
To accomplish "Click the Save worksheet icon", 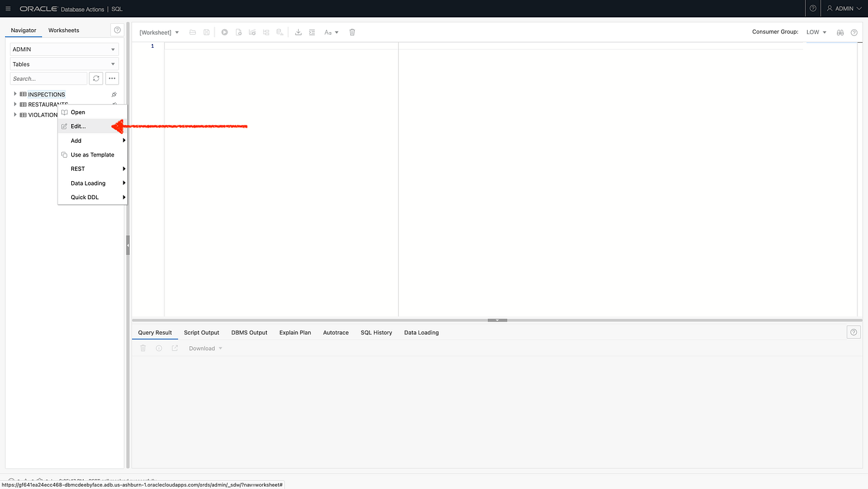I will tap(206, 32).
